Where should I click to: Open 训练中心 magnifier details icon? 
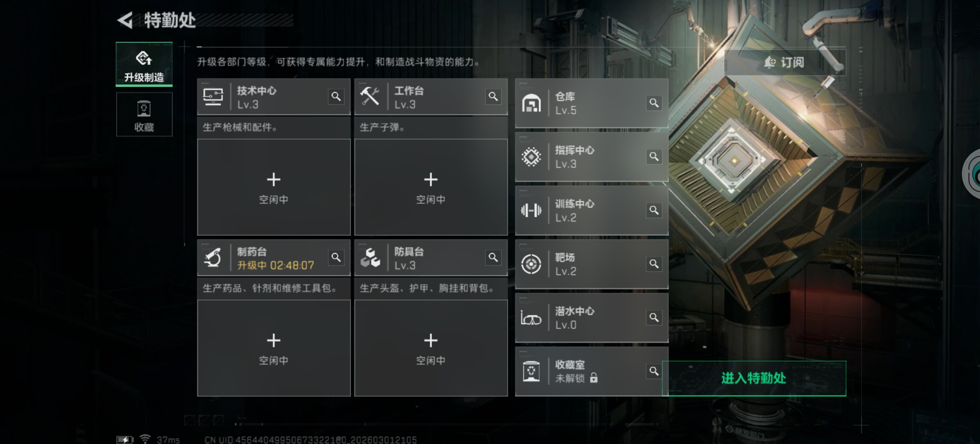pyautogui.click(x=654, y=210)
